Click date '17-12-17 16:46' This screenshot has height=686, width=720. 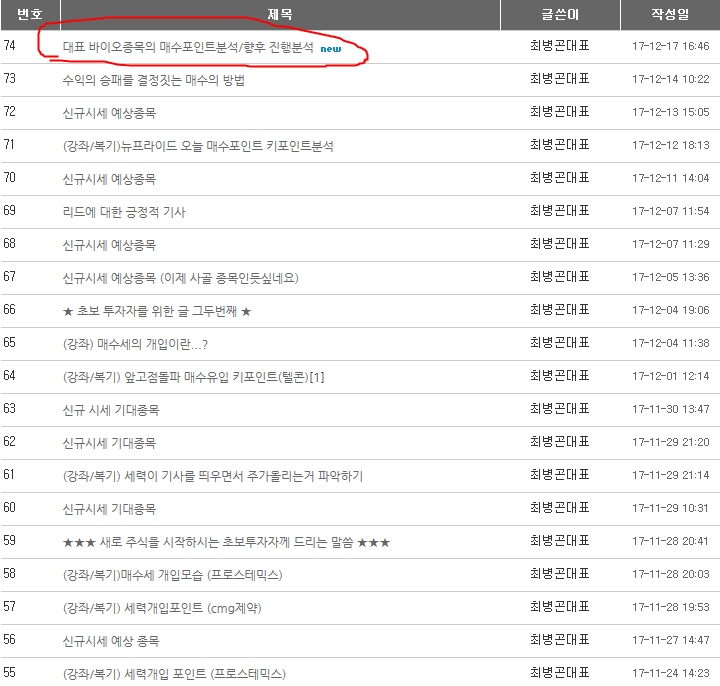[x=670, y=46]
